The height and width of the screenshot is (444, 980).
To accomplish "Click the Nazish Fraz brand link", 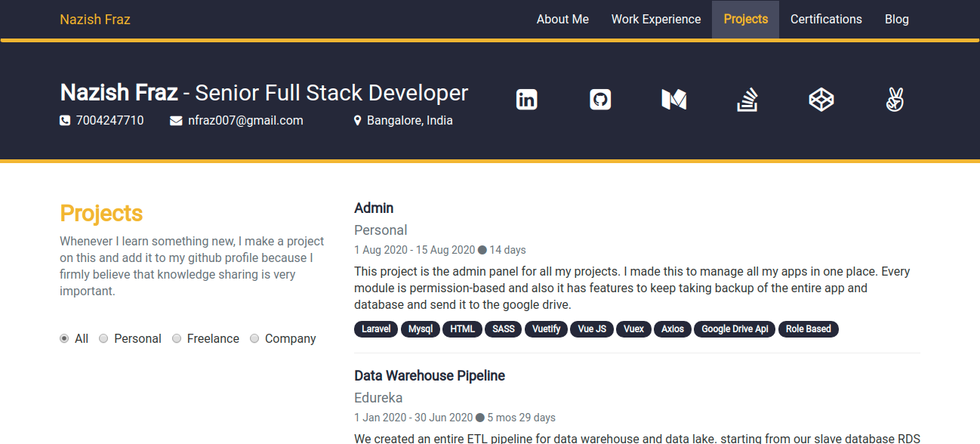I will 95,20.
